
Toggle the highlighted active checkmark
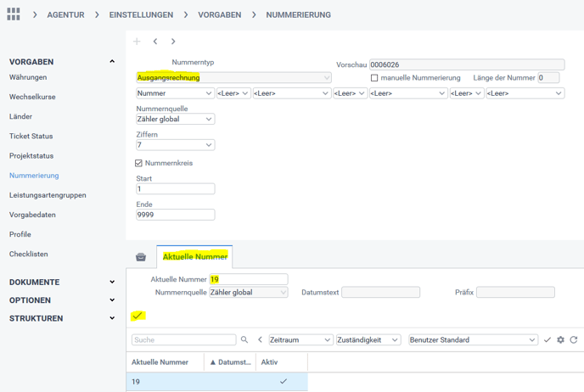coord(137,316)
